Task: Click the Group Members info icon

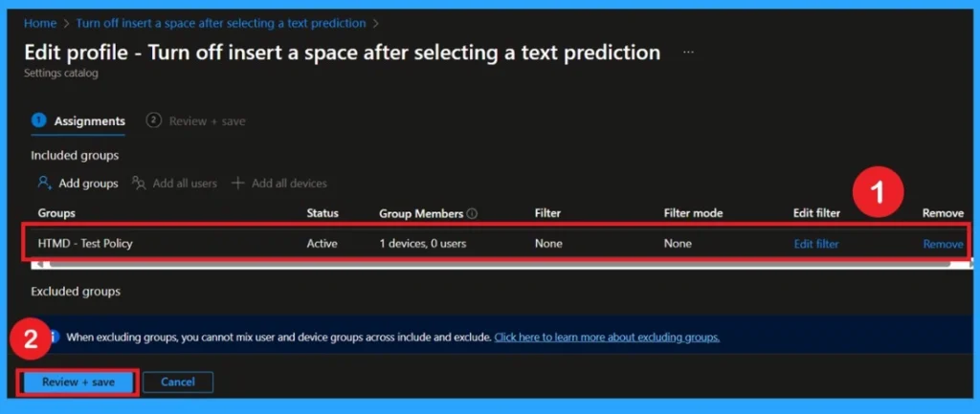Action: 472,213
